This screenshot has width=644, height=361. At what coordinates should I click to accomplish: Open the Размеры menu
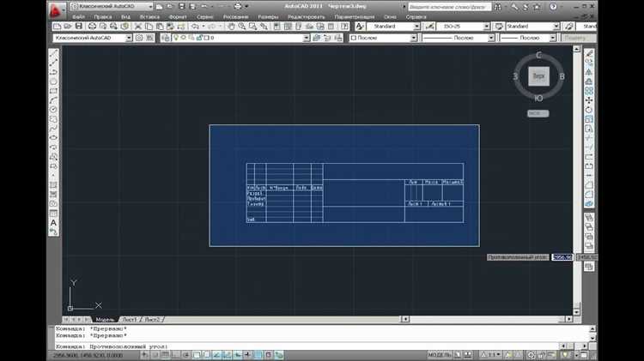268,17
